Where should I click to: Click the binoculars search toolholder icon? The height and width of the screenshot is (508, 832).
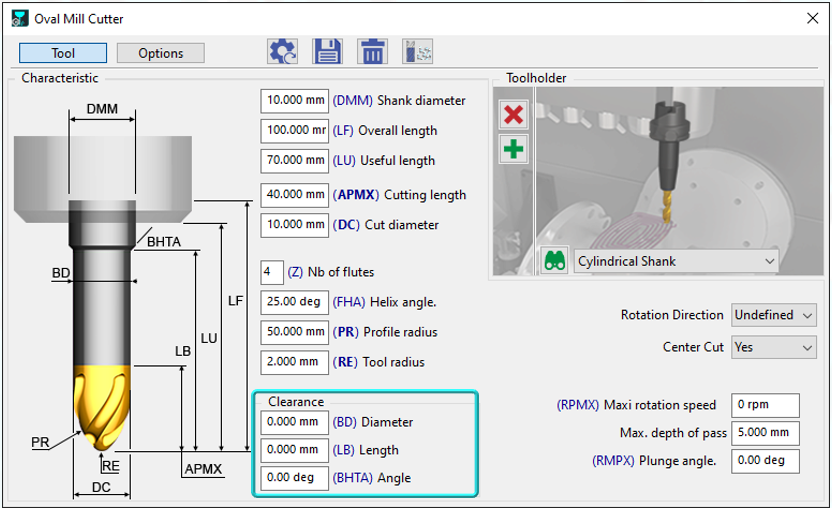(x=554, y=261)
